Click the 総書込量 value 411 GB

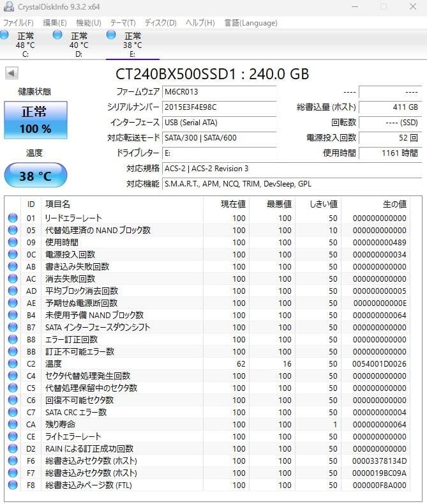[390, 107]
